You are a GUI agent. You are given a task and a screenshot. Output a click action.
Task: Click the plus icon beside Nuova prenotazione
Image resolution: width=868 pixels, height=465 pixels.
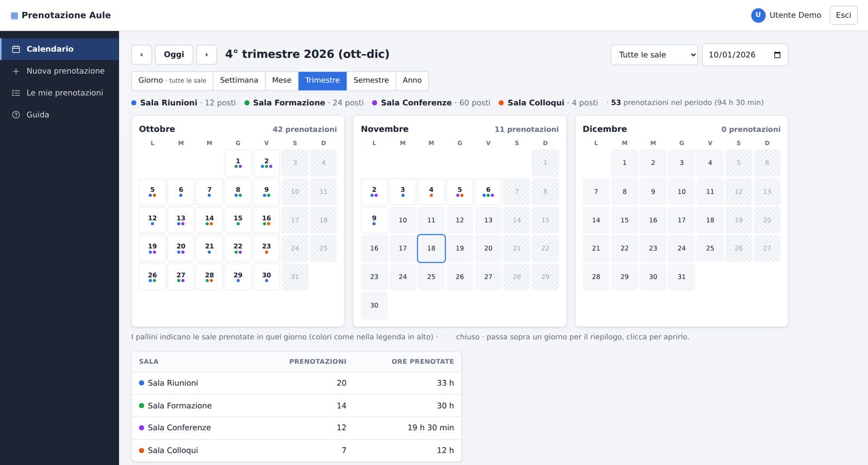(16, 71)
